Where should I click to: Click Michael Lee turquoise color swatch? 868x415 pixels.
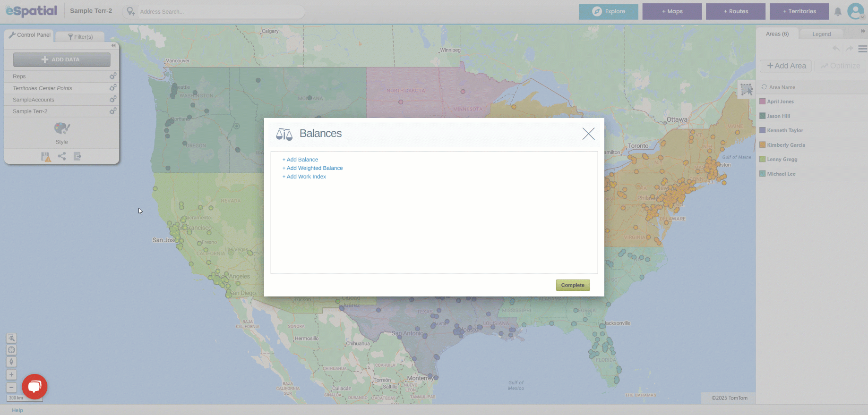click(762, 174)
